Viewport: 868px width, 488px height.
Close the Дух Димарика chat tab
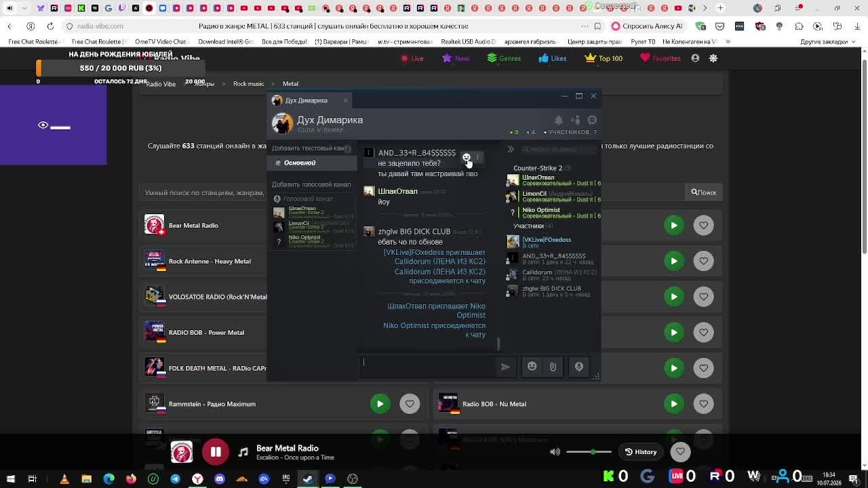pyautogui.click(x=345, y=100)
